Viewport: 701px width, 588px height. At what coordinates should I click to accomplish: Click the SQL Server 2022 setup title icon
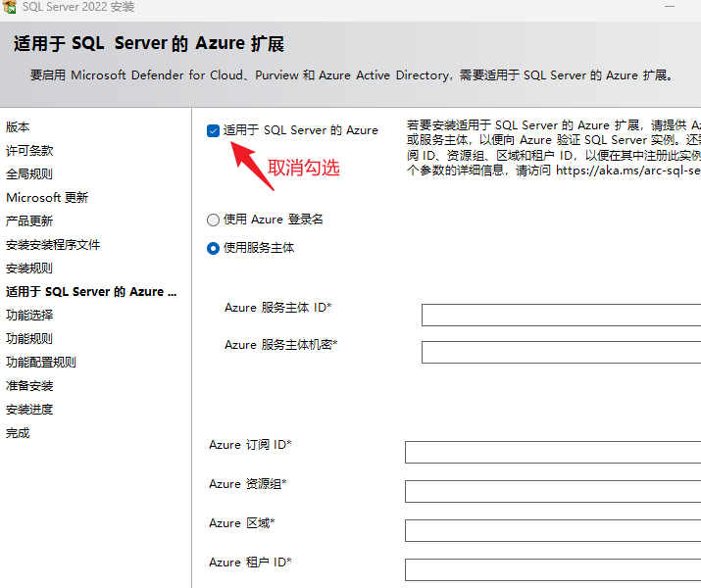[x=10, y=6]
